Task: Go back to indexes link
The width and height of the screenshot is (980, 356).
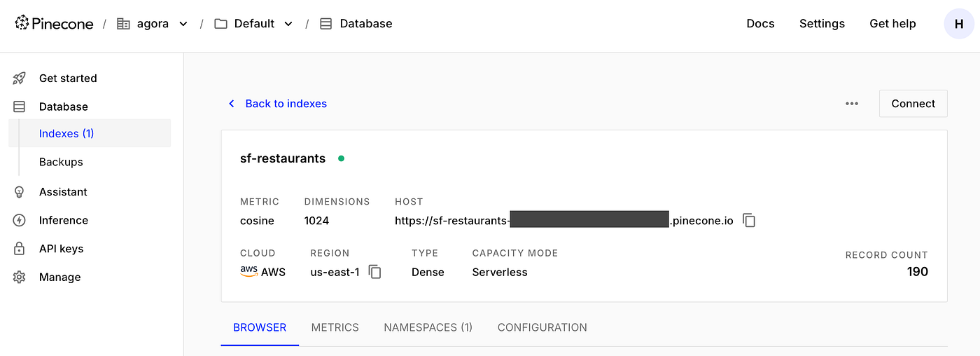Action: tap(286, 104)
